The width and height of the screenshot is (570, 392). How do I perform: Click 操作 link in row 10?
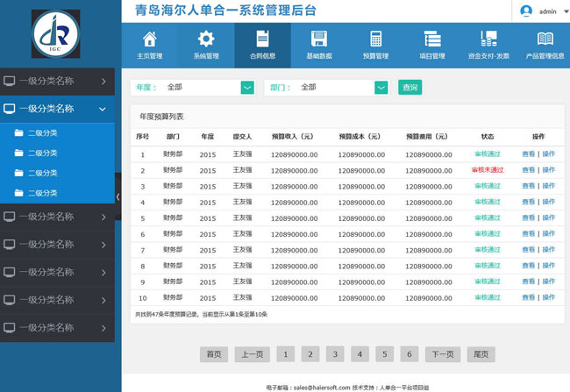point(549,297)
